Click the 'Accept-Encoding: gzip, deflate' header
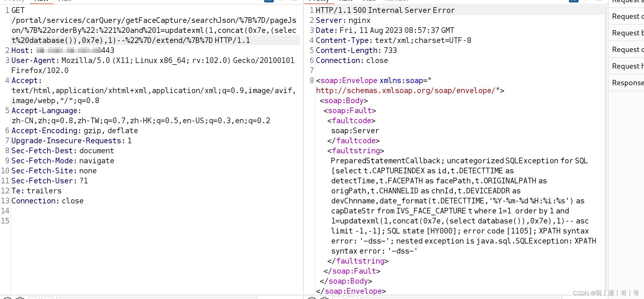 point(75,131)
